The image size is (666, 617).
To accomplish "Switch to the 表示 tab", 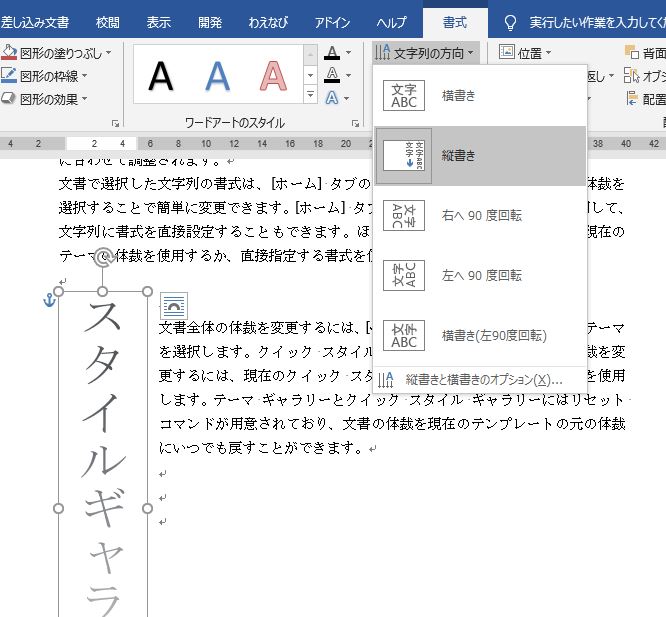I will pyautogui.click(x=159, y=22).
